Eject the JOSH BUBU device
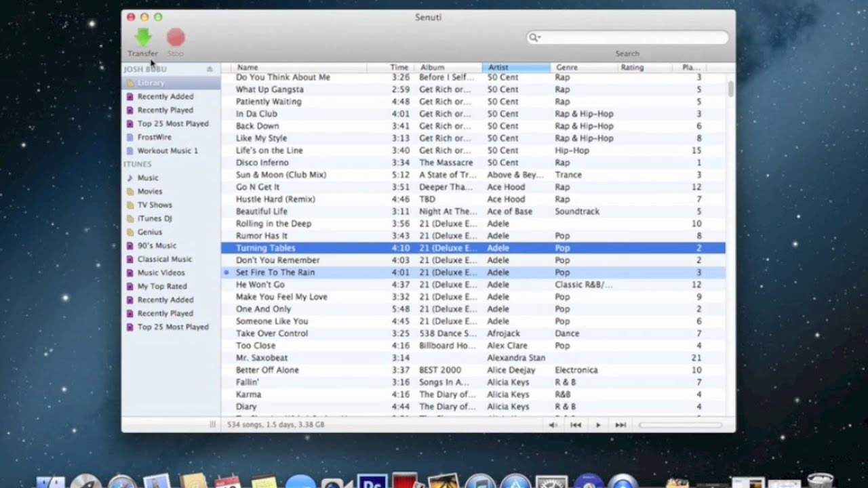Image resolution: width=868 pixels, height=488 pixels. tap(210, 69)
